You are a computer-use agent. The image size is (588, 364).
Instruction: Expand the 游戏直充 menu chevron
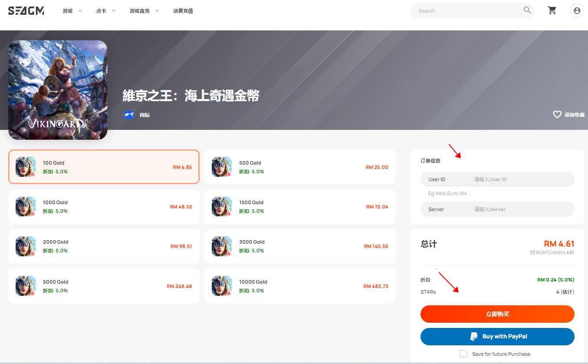tap(157, 11)
